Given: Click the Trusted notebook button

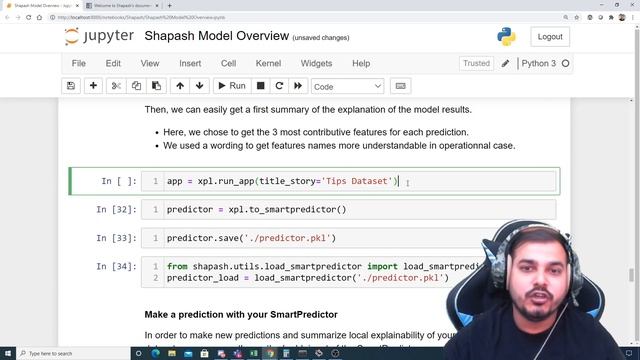Looking at the screenshot, I should 476,63.
